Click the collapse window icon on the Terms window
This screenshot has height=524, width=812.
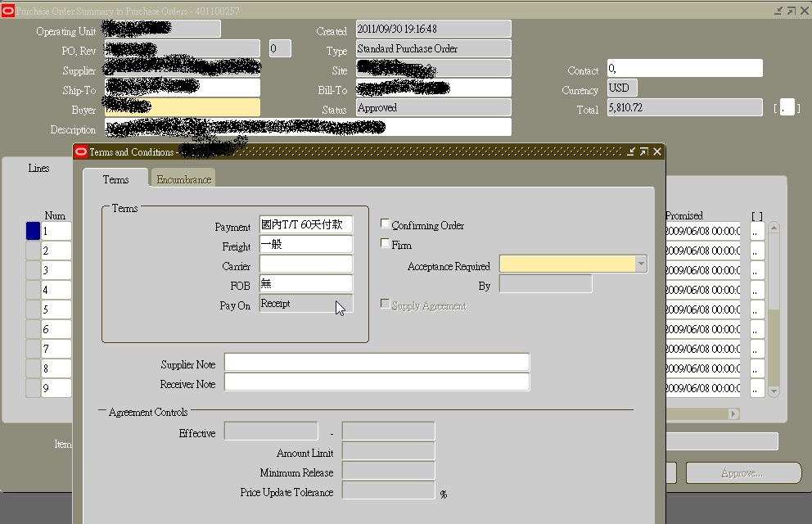pos(629,151)
